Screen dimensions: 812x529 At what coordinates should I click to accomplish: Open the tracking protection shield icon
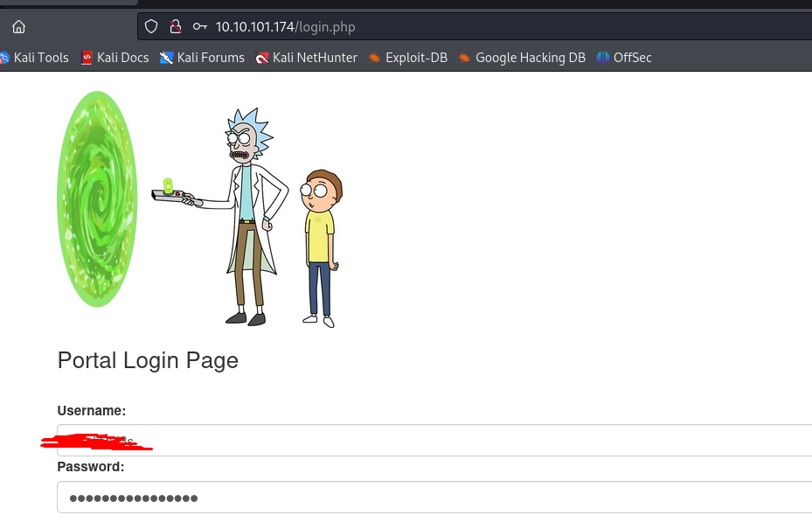(x=151, y=26)
